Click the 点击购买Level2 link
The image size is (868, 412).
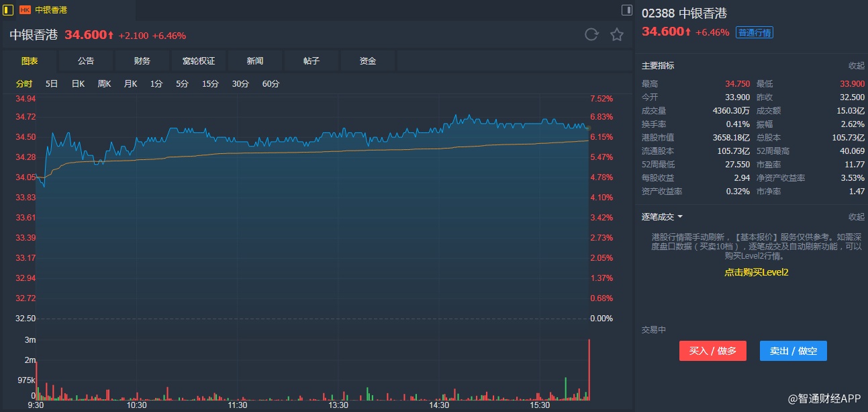click(x=756, y=272)
